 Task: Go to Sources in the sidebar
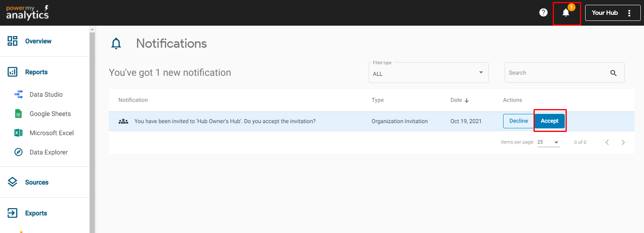click(x=36, y=182)
